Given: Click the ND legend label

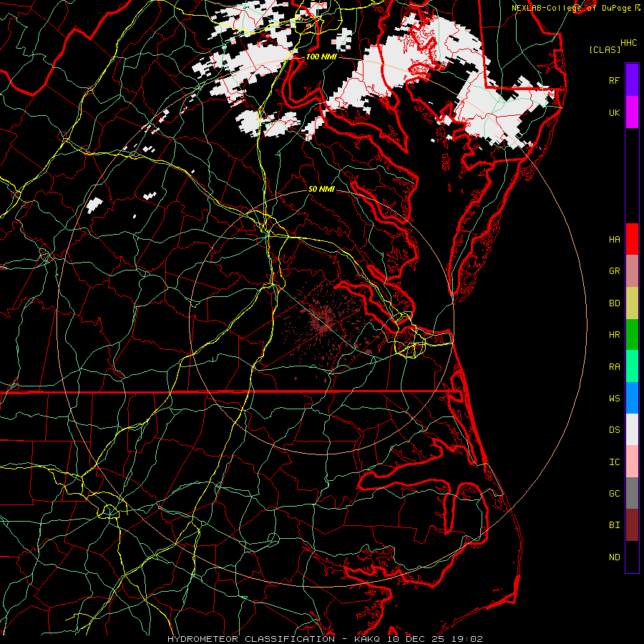Looking at the screenshot, I should click(x=614, y=557).
